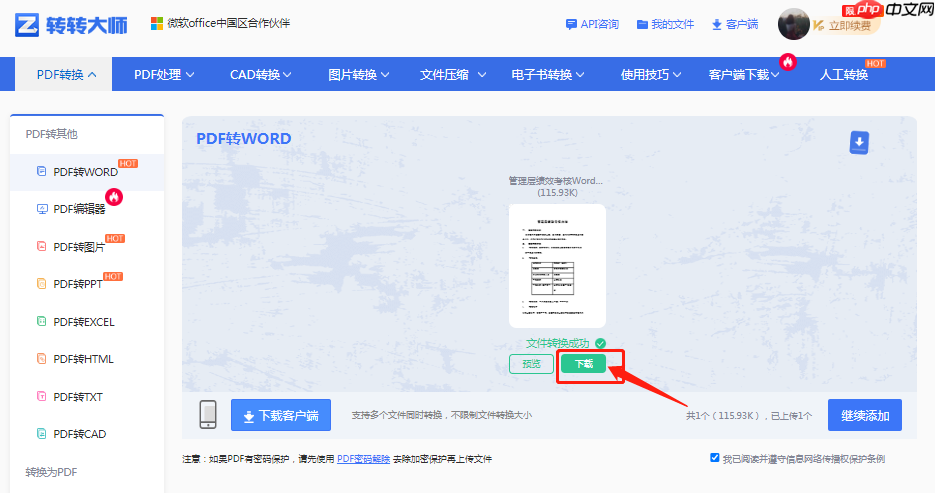This screenshot has width=935, height=493.
Task: Click the green success checkmark icon
Action: click(600, 343)
